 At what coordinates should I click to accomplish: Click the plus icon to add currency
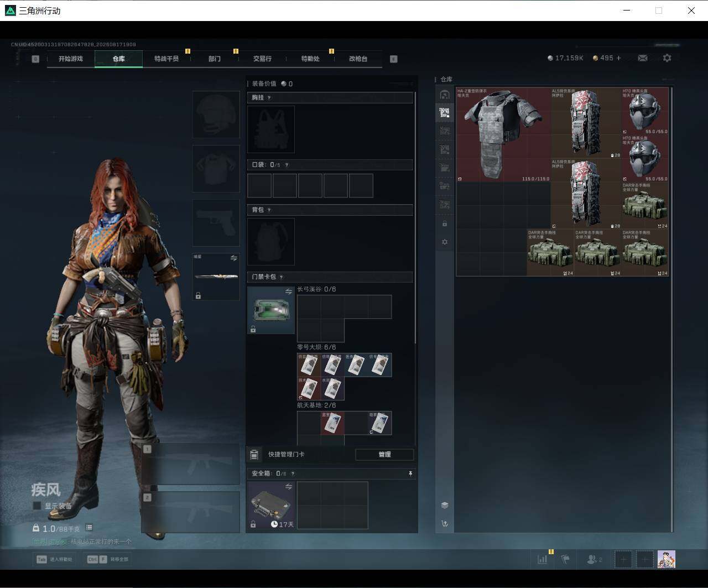618,58
